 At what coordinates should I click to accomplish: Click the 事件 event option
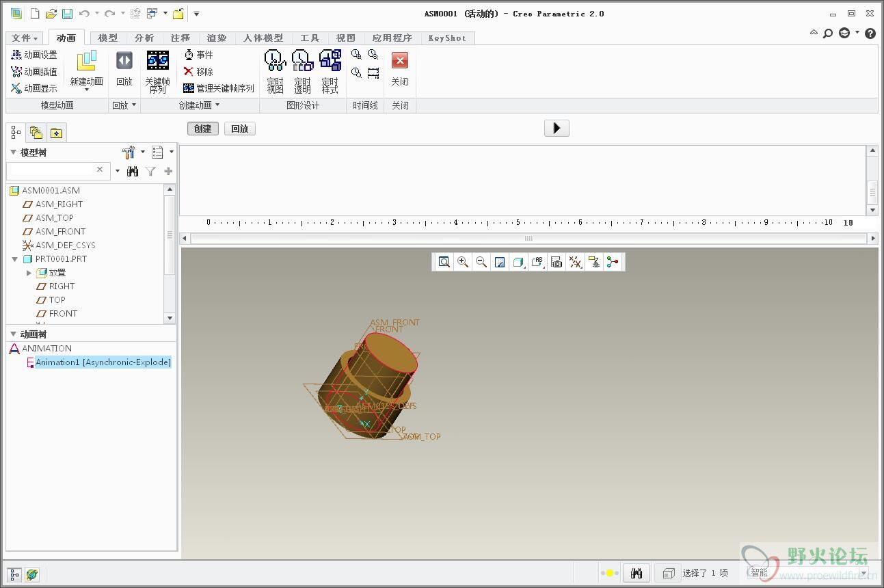(199, 55)
